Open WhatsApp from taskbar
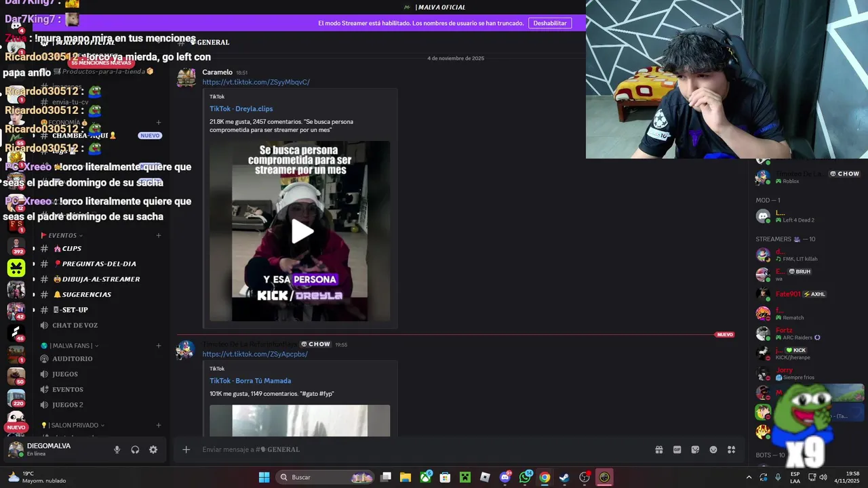 (525, 477)
